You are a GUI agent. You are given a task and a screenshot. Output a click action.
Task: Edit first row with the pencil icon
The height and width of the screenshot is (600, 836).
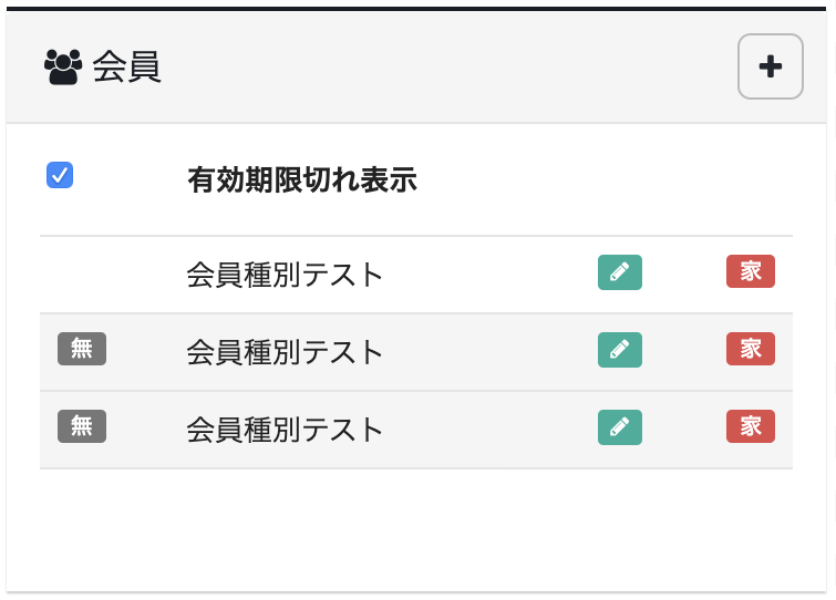coord(620,272)
